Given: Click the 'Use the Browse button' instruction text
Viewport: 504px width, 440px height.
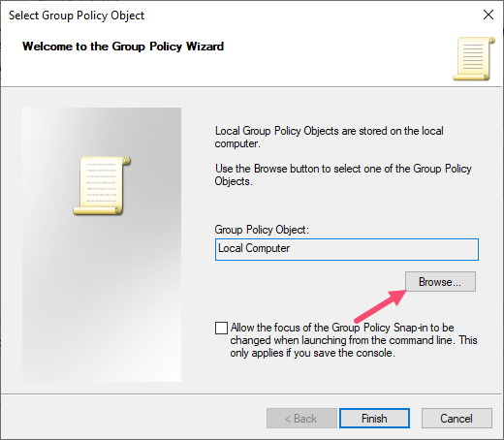Looking at the screenshot, I should click(x=343, y=174).
